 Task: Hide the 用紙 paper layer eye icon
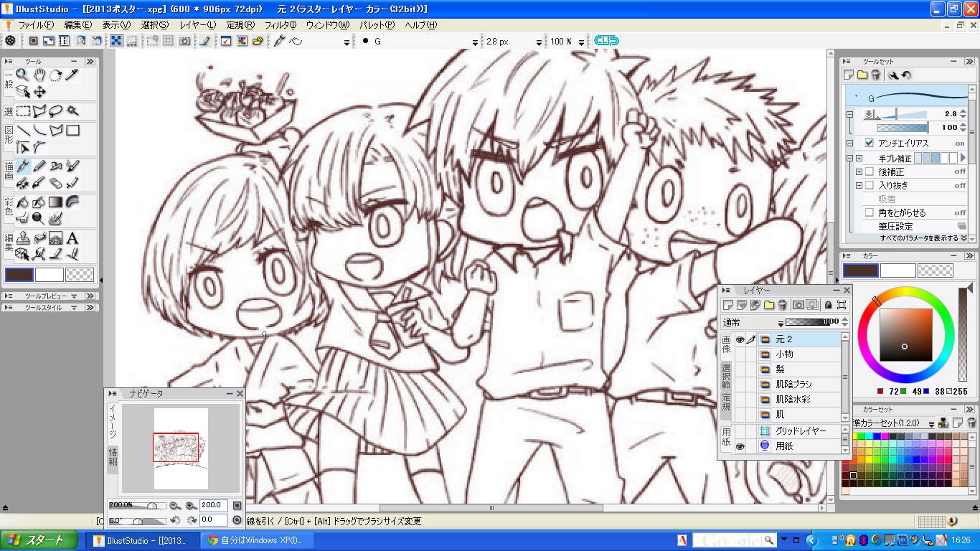739,446
